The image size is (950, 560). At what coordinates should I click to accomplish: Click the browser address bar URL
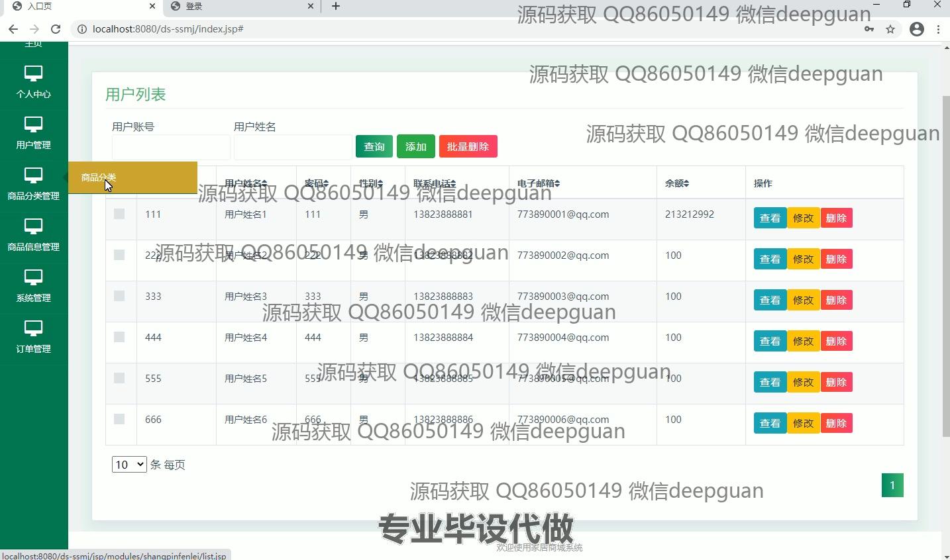[168, 29]
